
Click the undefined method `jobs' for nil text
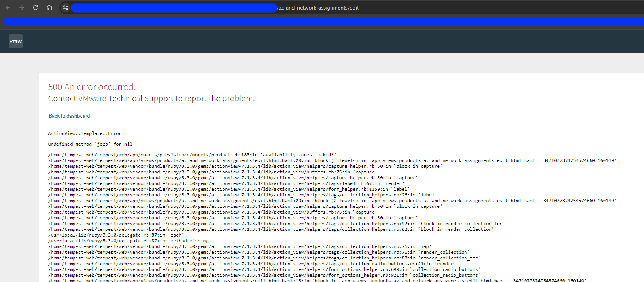pyautogui.click(x=90, y=144)
